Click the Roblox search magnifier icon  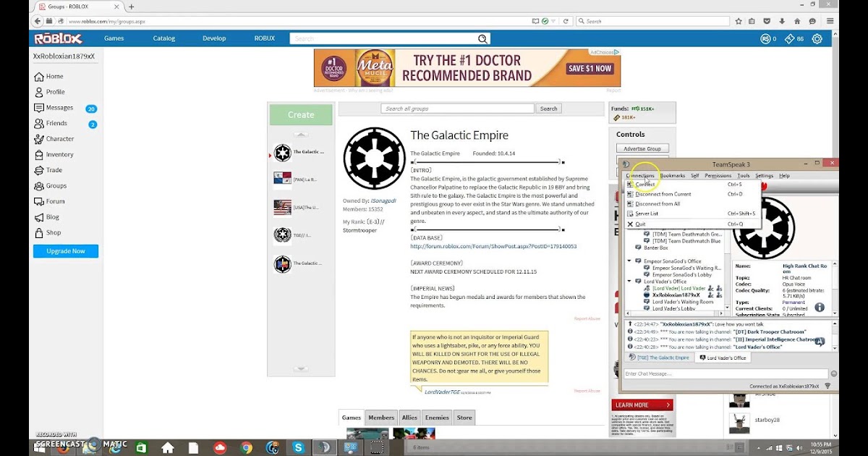(482, 38)
